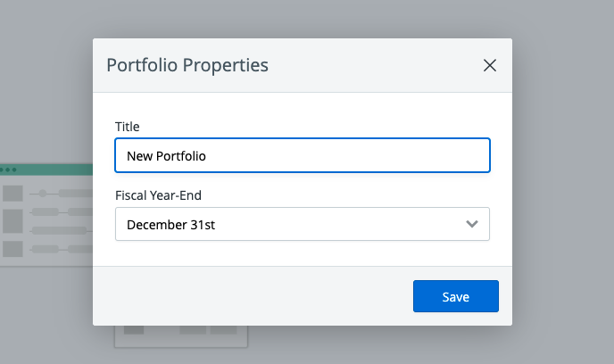This screenshot has width=614, height=364.
Task: Close the Portfolio Properties dialog
Action: point(489,65)
